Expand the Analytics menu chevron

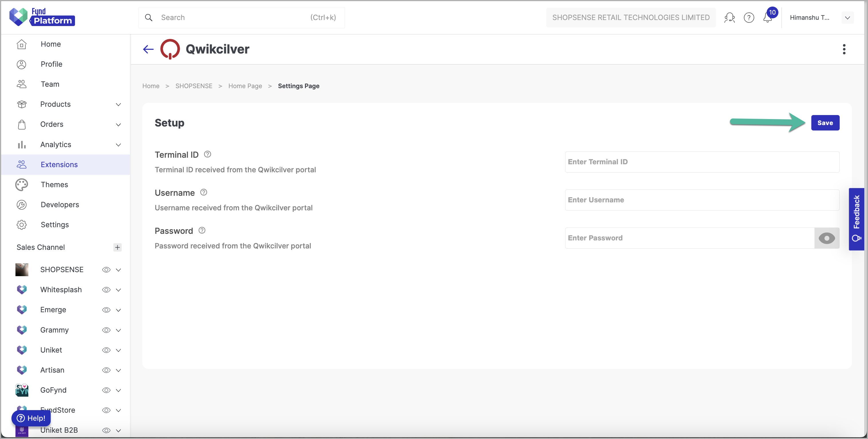point(118,145)
